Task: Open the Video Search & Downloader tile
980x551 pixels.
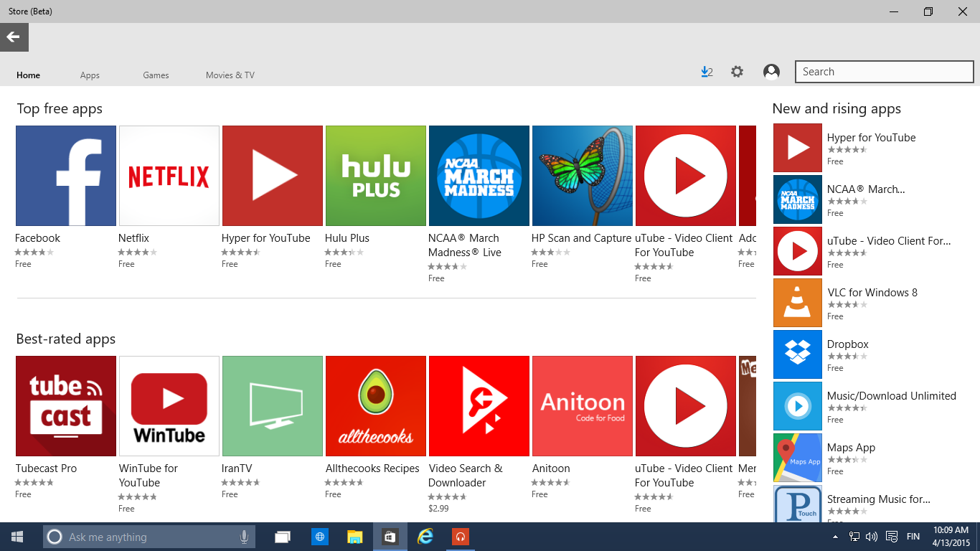Action: pos(479,406)
